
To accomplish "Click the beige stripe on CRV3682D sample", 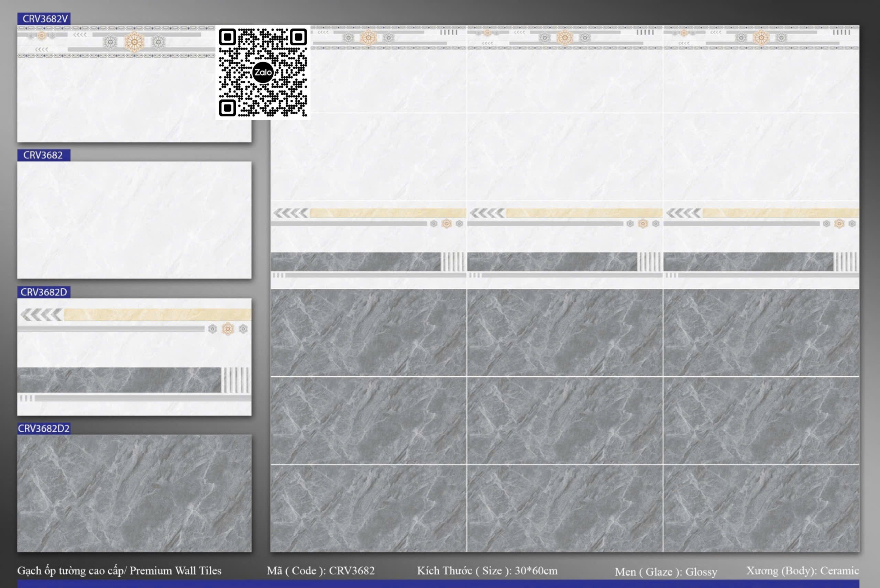I will 157,315.
